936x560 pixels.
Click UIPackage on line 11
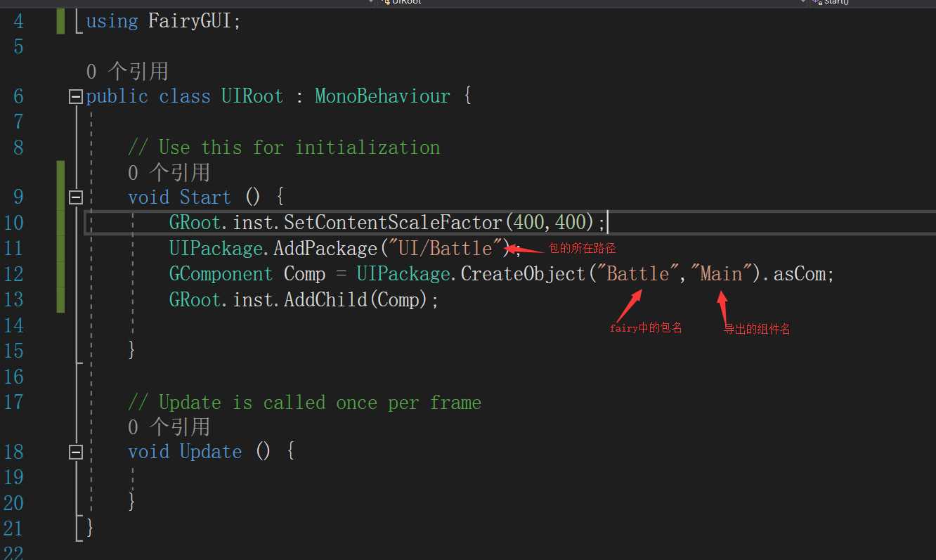(x=216, y=248)
